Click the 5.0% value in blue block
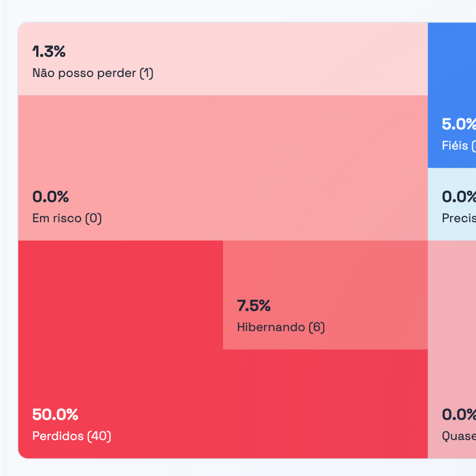 459,124
